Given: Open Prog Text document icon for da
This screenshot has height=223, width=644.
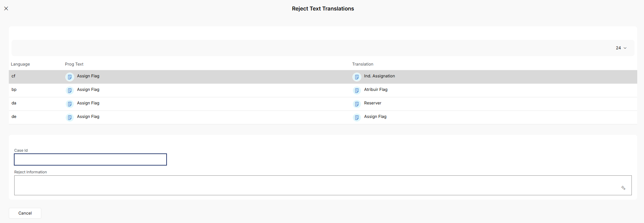Looking at the screenshot, I should coord(70,104).
